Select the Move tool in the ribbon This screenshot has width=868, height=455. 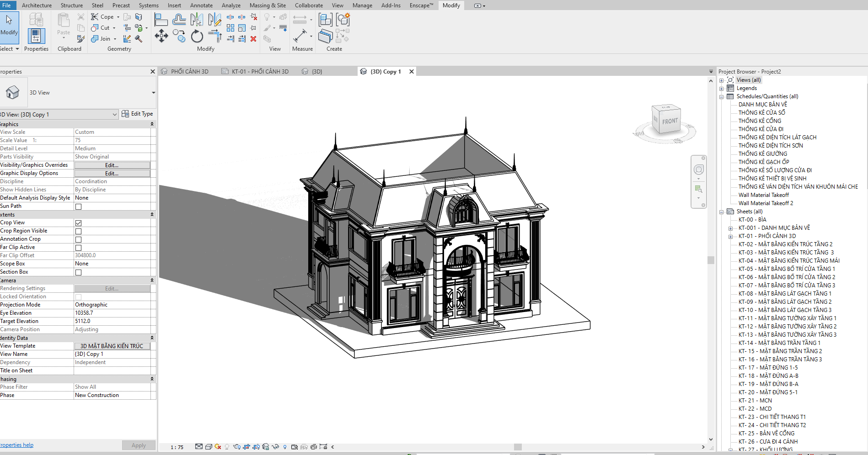click(161, 36)
